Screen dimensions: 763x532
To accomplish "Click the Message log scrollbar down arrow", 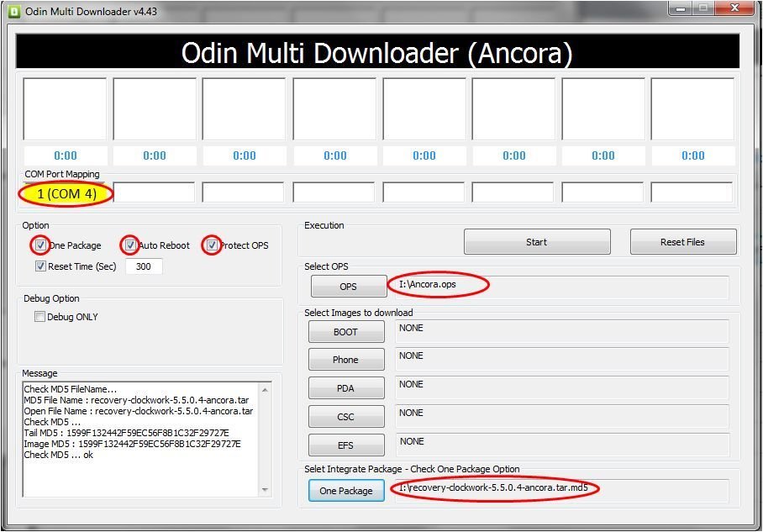I will pyautogui.click(x=266, y=490).
